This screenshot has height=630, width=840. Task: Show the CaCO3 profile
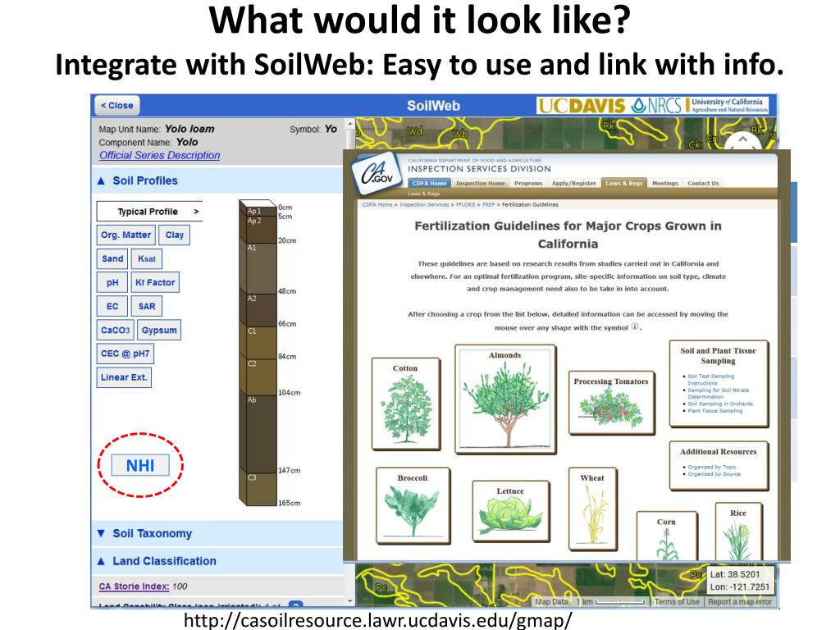pyautogui.click(x=115, y=330)
